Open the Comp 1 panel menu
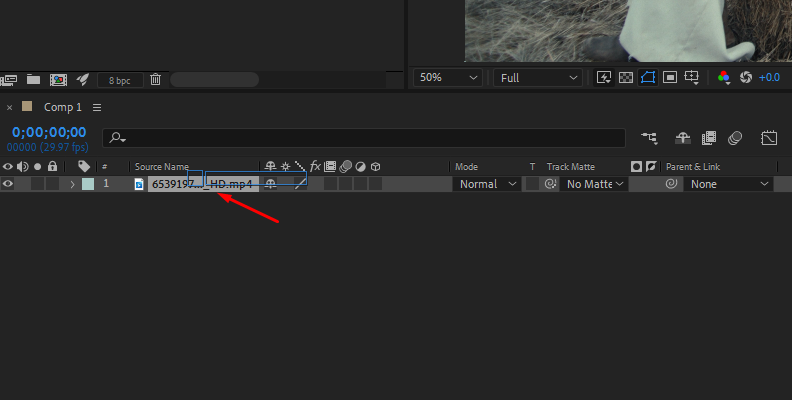This screenshot has width=792, height=400. click(x=97, y=107)
